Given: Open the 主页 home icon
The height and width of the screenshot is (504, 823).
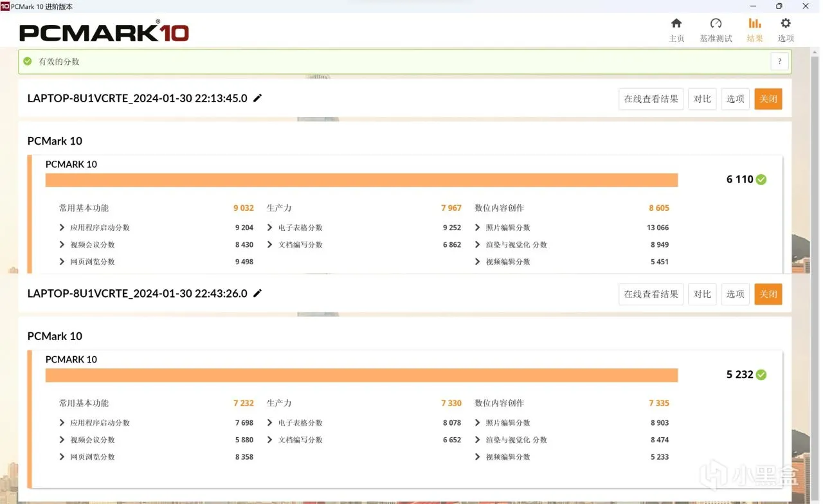Looking at the screenshot, I should click(x=676, y=24).
